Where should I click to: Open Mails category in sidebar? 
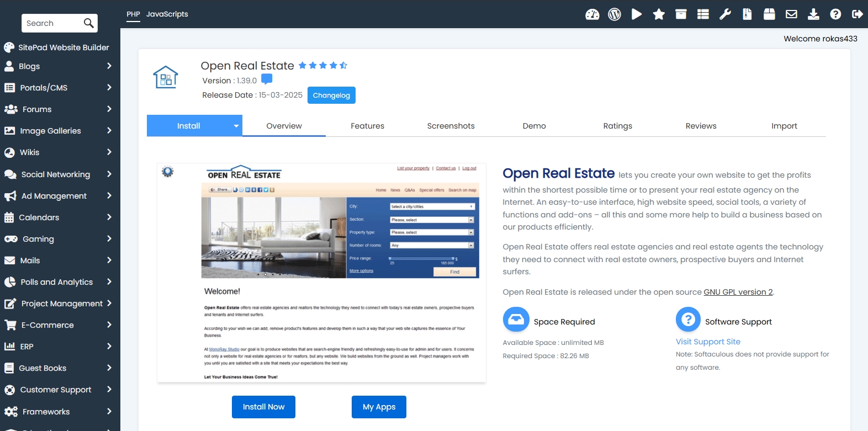(30, 260)
